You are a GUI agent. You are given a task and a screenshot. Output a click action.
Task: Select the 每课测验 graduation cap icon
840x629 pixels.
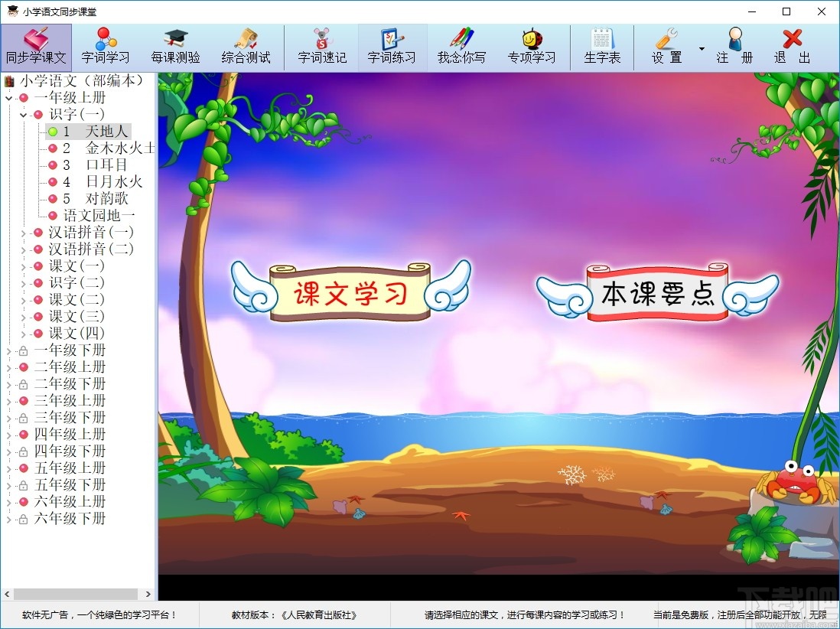175,46
